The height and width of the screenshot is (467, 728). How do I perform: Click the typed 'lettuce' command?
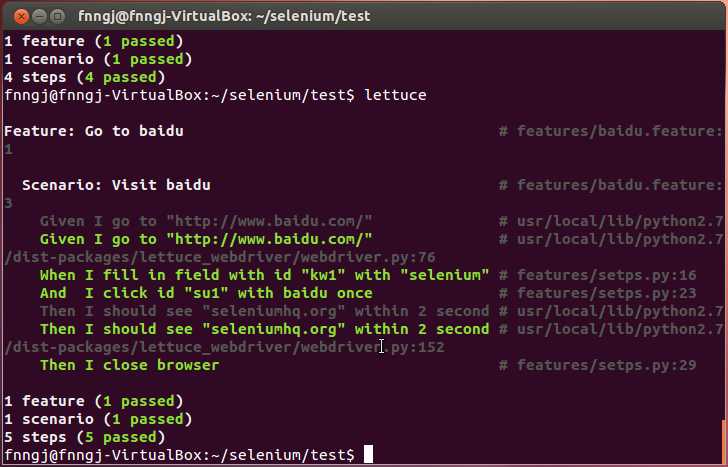395,95
